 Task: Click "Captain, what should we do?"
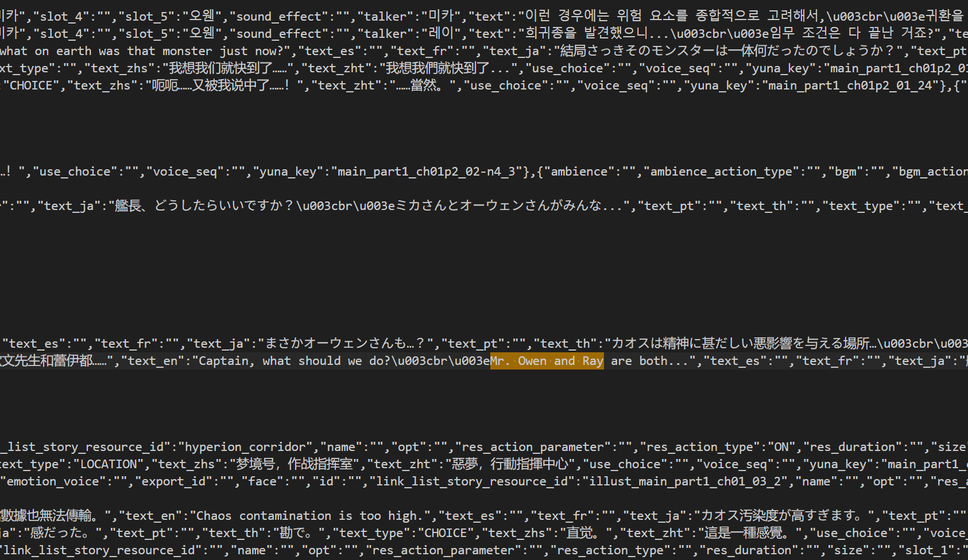[x=295, y=361]
